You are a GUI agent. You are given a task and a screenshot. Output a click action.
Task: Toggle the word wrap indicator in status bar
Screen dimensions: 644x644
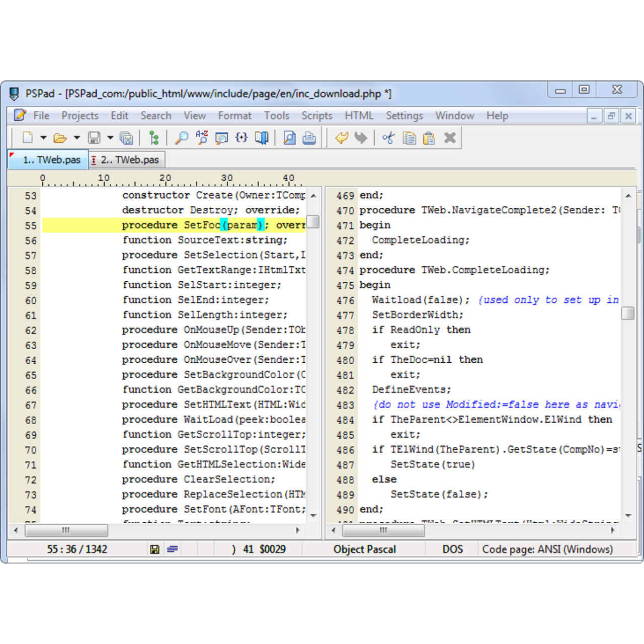pos(173,549)
